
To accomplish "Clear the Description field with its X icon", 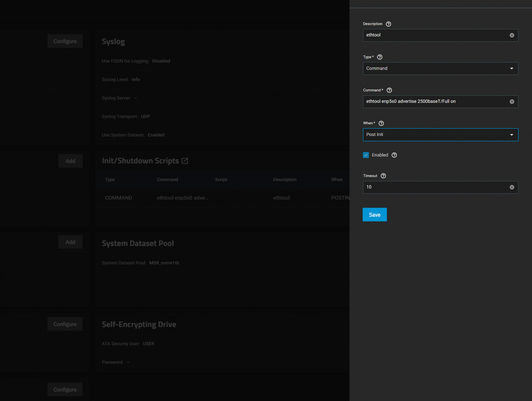I will click(x=512, y=35).
